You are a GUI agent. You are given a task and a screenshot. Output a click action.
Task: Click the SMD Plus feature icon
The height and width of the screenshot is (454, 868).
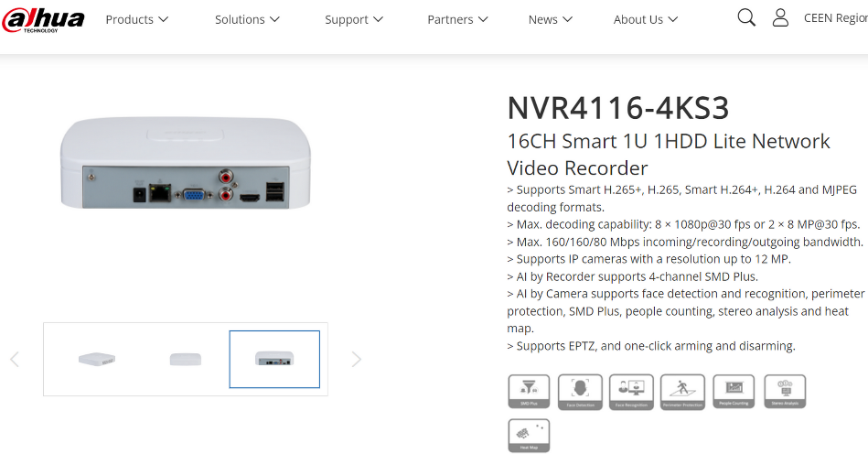(529, 392)
